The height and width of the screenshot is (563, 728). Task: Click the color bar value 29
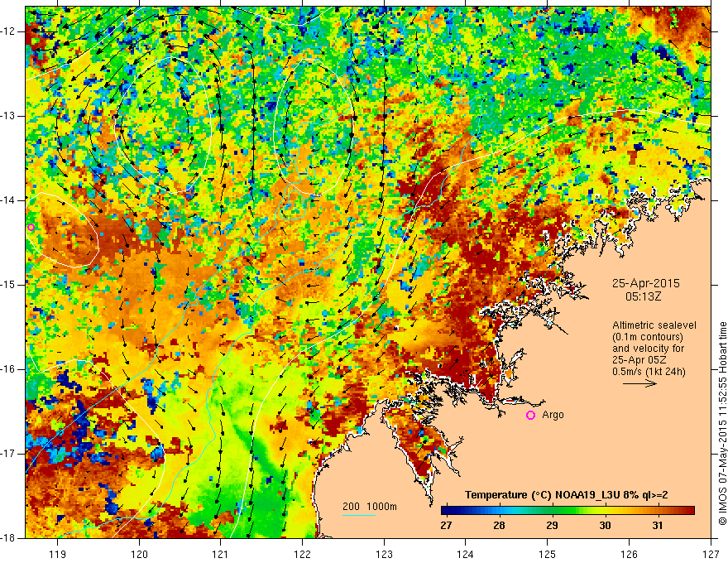tap(552, 526)
